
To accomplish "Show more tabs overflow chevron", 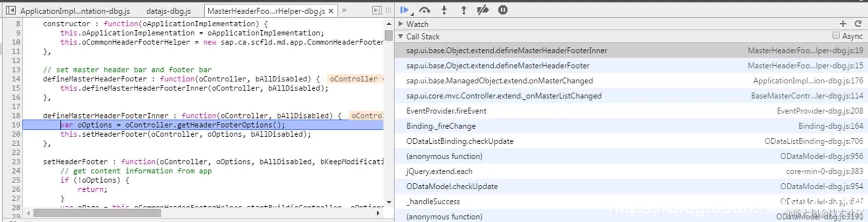I will click(344, 10).
